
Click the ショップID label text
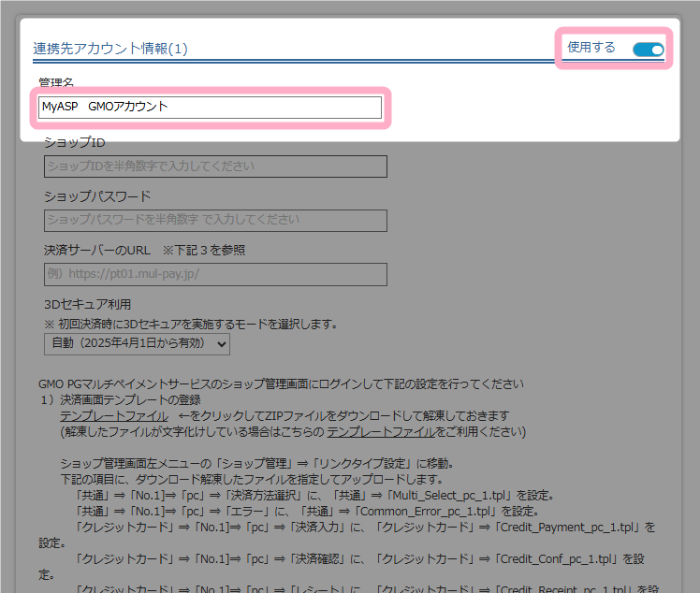[75, 142]
